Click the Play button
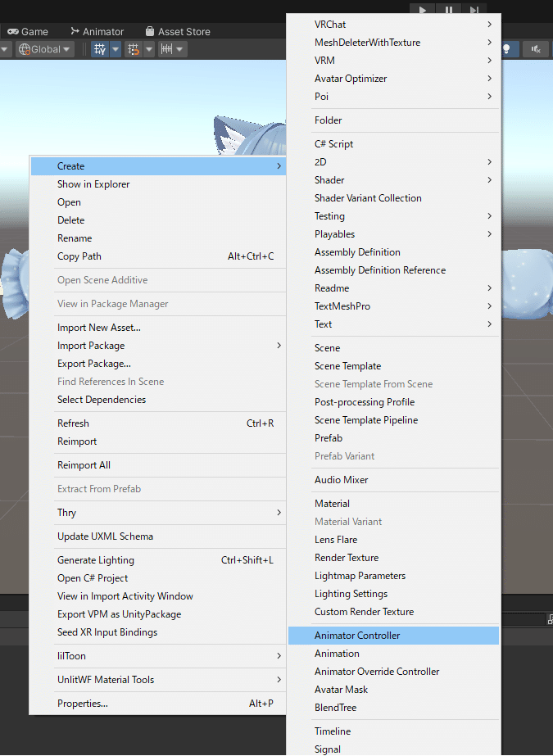553x756 pixels. click(x=423, y=9)
